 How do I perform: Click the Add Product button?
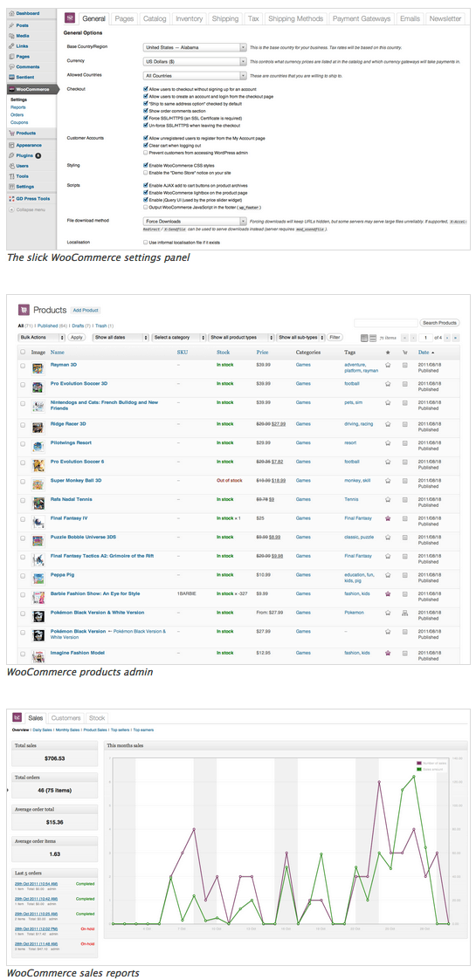click(x=85, y=310)
